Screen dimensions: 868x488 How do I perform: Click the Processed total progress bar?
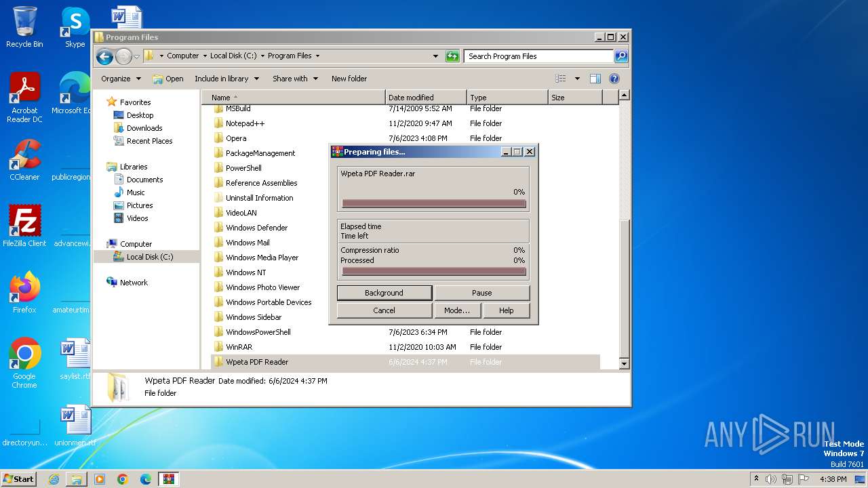pos(434,271)
